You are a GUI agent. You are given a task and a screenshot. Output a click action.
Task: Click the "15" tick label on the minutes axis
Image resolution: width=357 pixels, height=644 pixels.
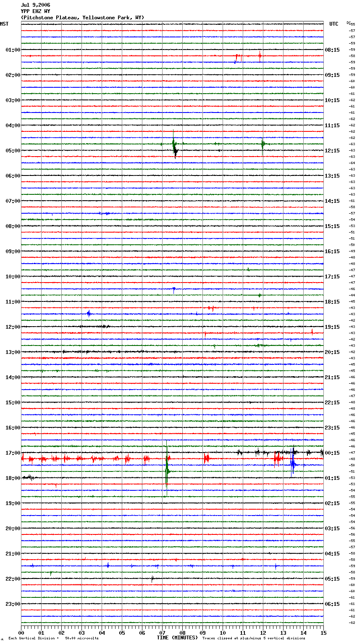point(323,633)
